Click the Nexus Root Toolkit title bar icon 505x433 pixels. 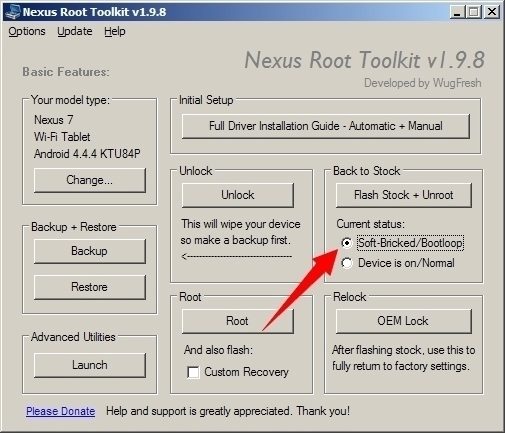click(x=12, y=12)
